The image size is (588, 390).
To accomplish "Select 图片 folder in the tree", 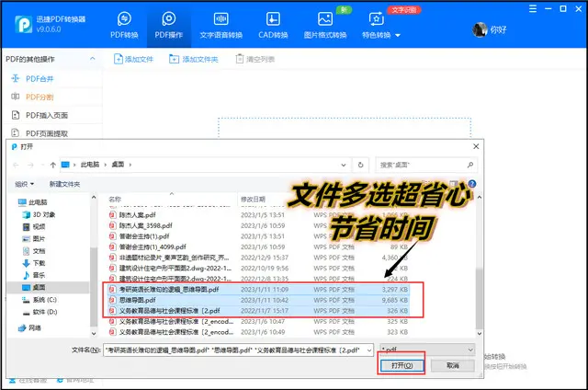I will [x=39, y=239].
